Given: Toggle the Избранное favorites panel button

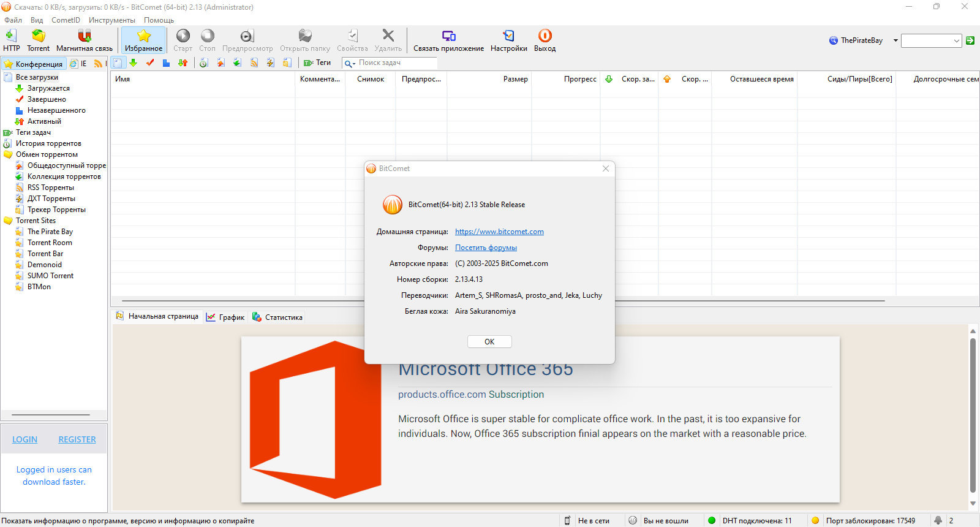Looking at the screenshot, I should (143, 40).
